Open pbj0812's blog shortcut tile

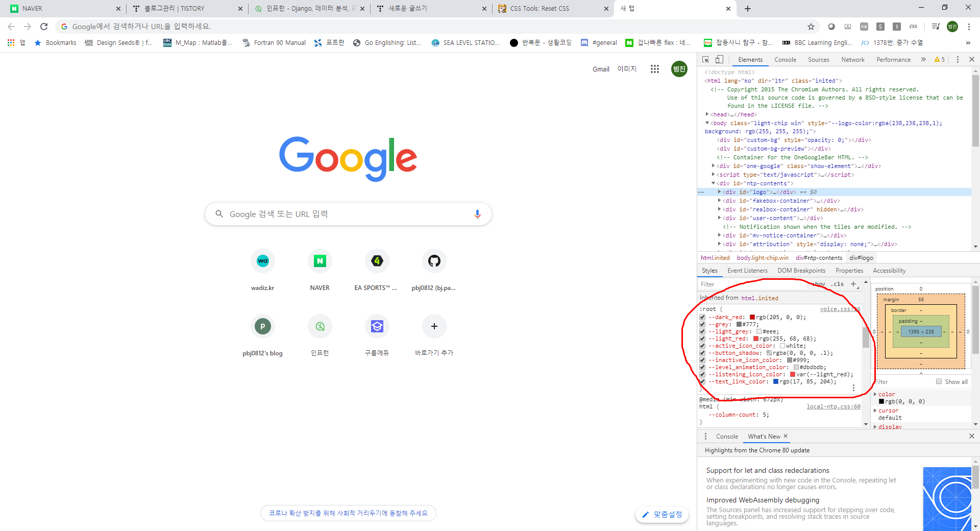point(262,335)
